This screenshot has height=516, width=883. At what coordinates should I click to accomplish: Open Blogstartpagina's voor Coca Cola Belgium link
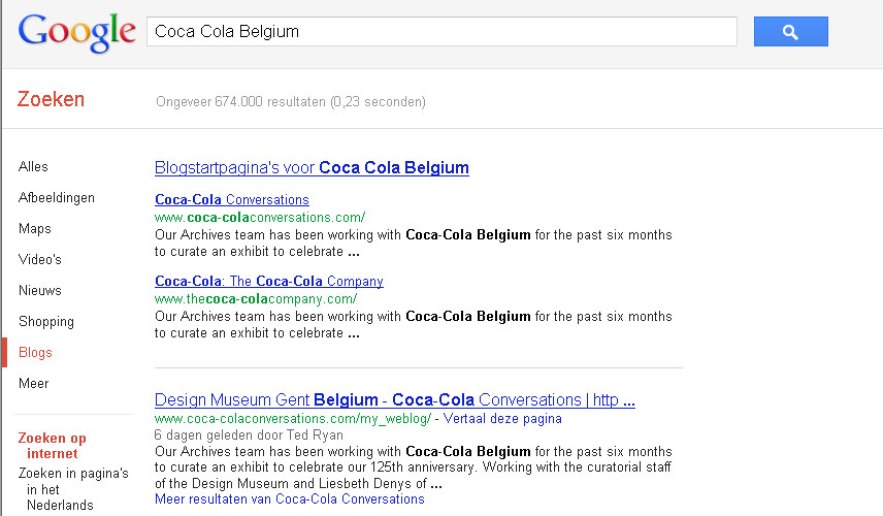pos(311,168)
